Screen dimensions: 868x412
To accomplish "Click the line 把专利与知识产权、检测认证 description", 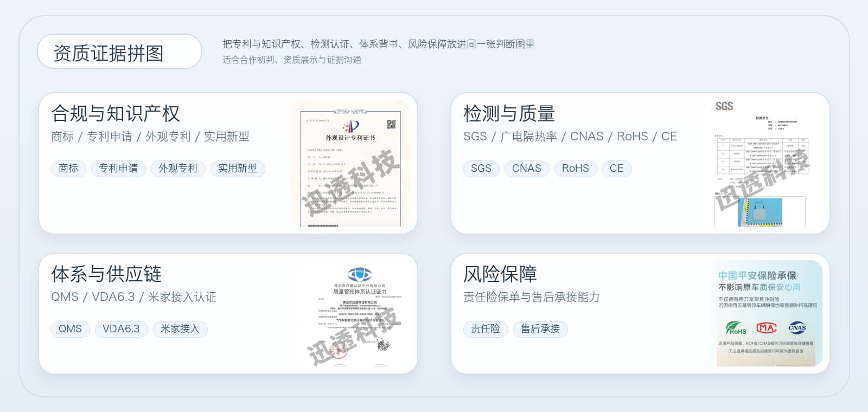I will 378,44.
